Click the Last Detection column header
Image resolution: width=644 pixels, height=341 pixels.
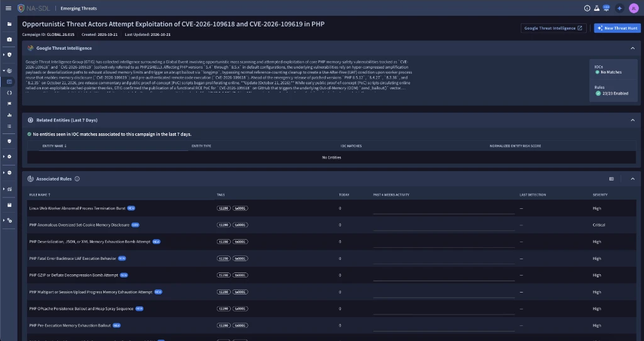coord(533,195)
